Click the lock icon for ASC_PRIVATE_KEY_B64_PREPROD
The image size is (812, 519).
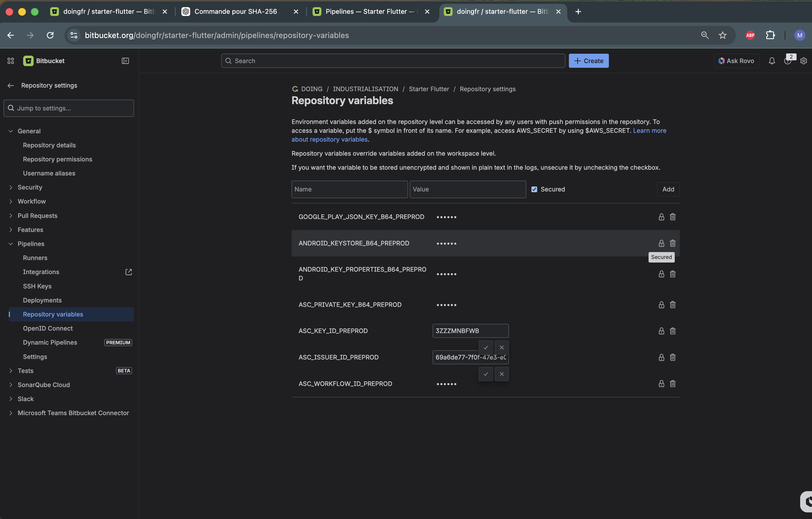(661, 305)
